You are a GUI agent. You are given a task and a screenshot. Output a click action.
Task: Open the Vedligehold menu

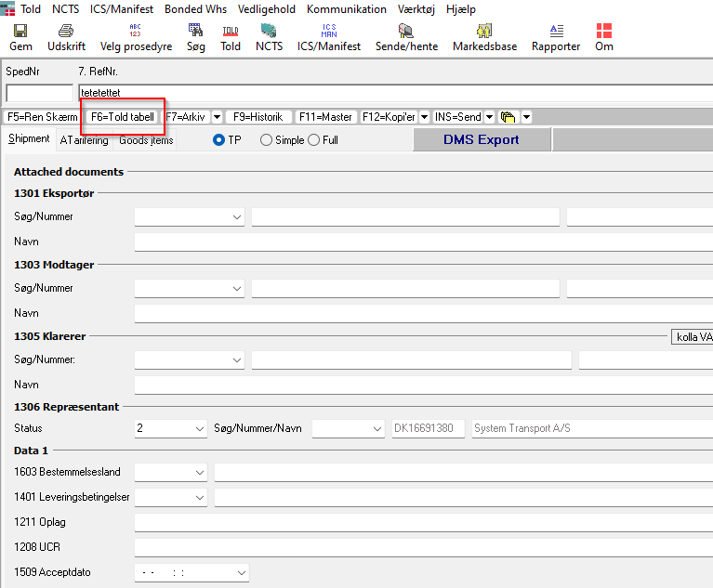coord(266,9)
